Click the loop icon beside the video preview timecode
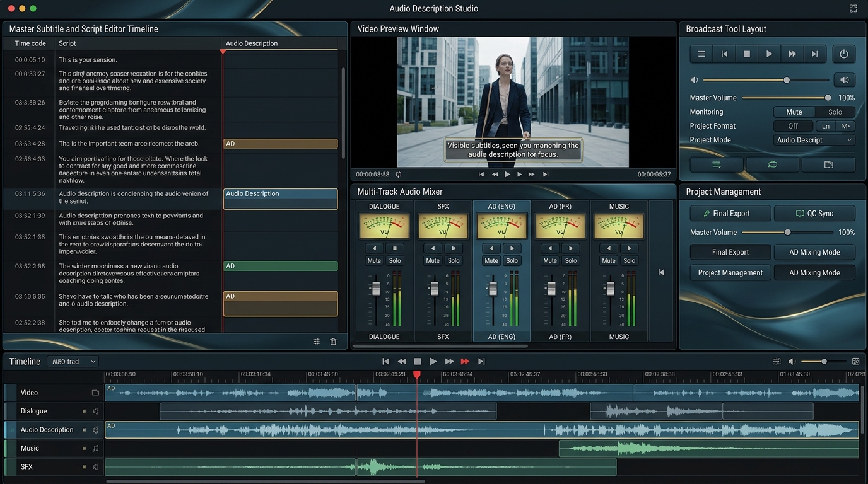The width and height of the screenshot is (868, 484). (x=399, y=175)
